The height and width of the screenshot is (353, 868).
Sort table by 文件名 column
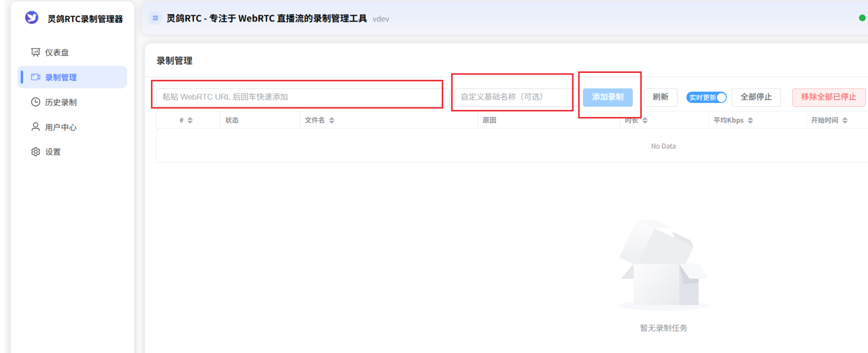point(331,120)
